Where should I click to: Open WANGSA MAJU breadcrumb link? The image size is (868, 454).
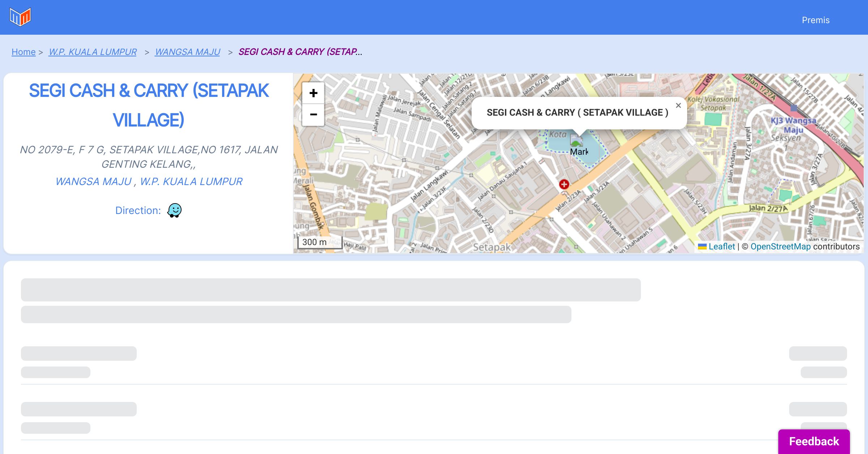point(187,52)
